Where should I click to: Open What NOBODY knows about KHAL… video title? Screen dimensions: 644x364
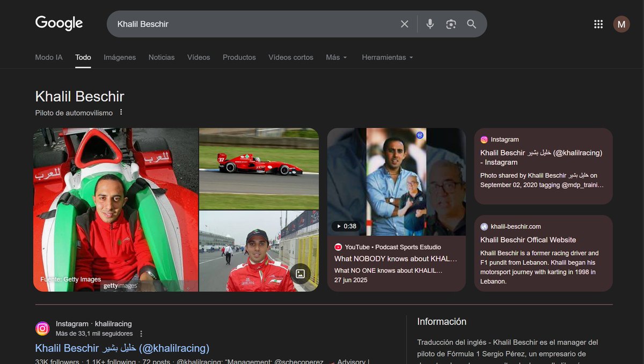[396, 258]
